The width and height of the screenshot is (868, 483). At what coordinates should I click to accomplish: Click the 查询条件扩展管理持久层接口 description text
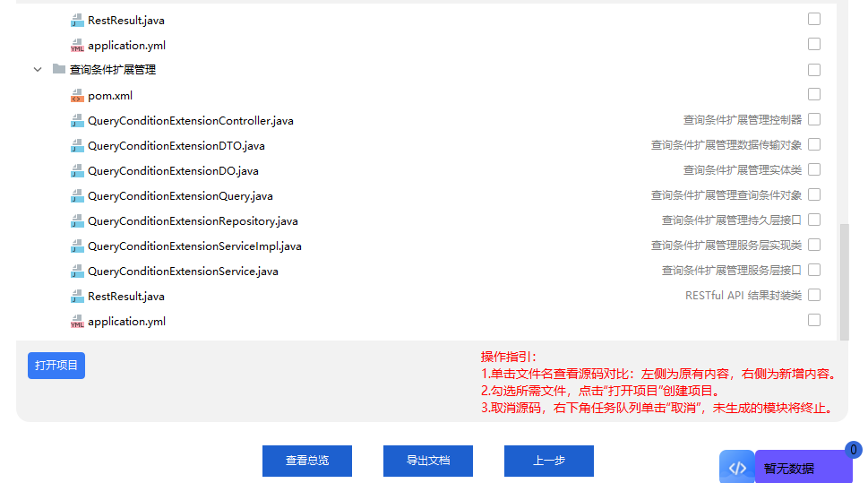pyautogui.click(x=732, y=220)
